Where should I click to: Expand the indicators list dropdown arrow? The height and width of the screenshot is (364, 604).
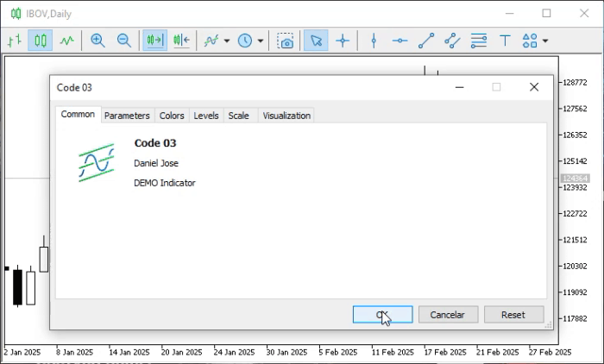[227, 41]
